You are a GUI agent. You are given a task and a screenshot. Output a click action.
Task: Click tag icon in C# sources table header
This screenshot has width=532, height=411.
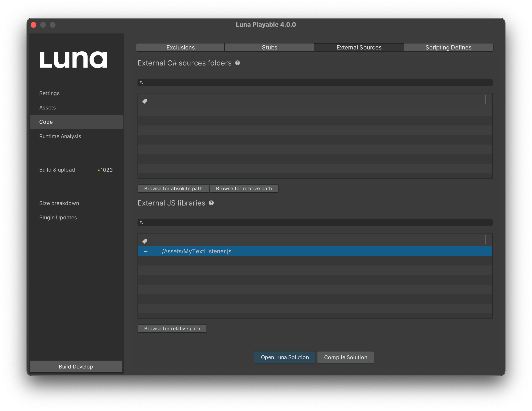pyautogui.click(x=145, y=101)
